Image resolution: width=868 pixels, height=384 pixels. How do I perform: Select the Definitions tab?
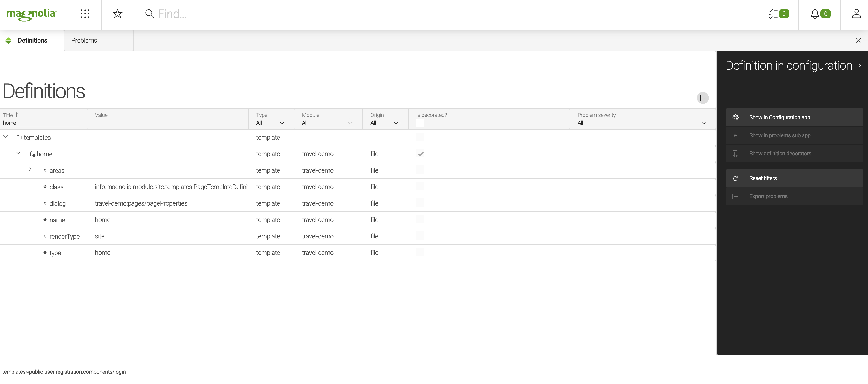[32, 41]
